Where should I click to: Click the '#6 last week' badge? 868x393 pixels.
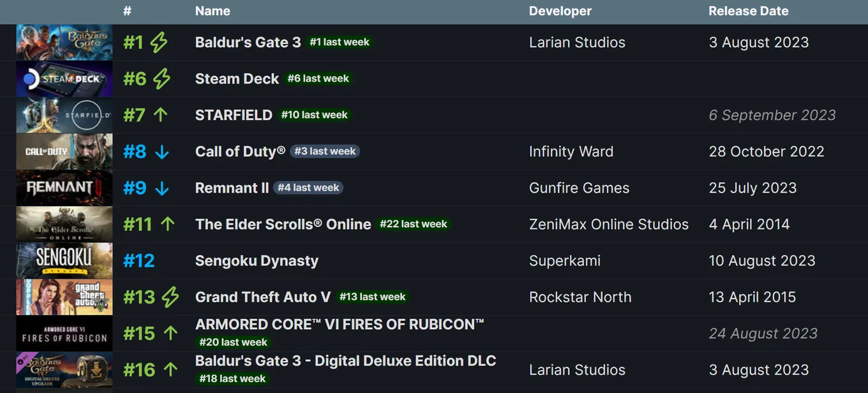(x=318, y=78)
